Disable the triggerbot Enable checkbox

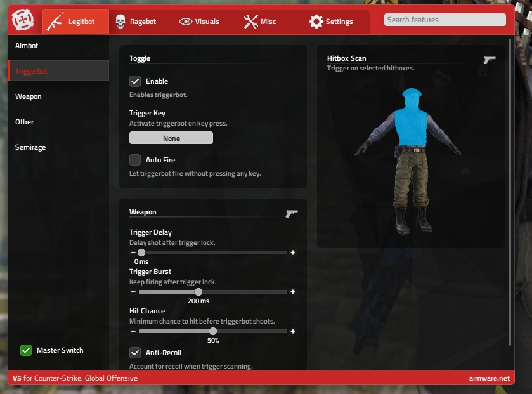135,81
